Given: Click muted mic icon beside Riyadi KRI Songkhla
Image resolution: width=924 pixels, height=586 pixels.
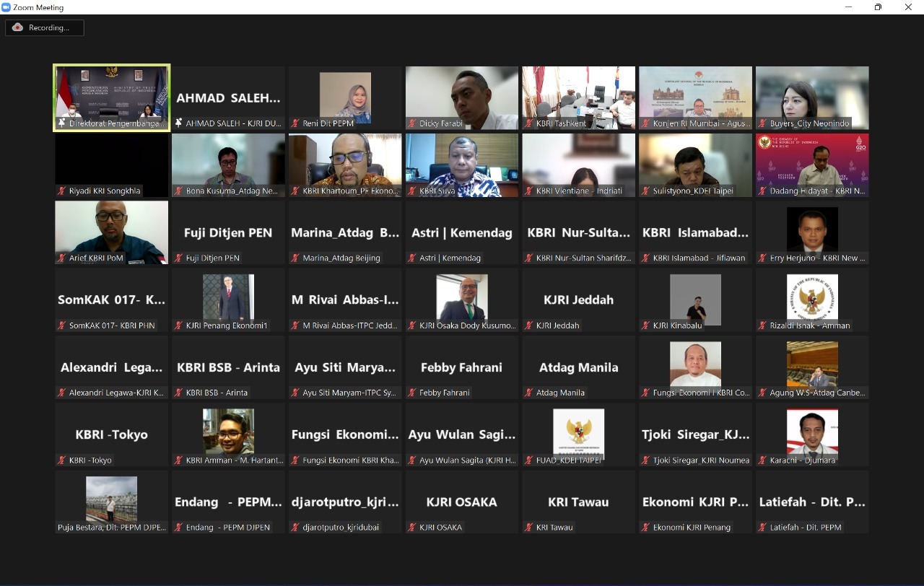Looking at the screenshot, I should point(62,191).
